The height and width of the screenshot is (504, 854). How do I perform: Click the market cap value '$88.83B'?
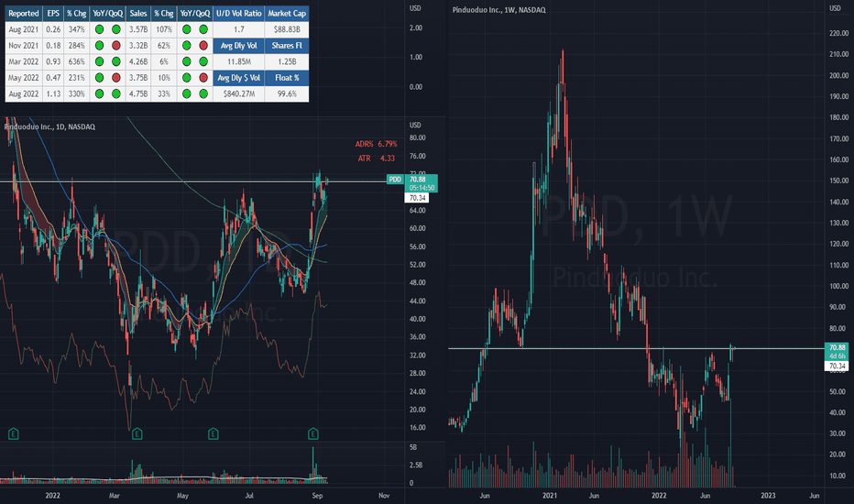287,29
